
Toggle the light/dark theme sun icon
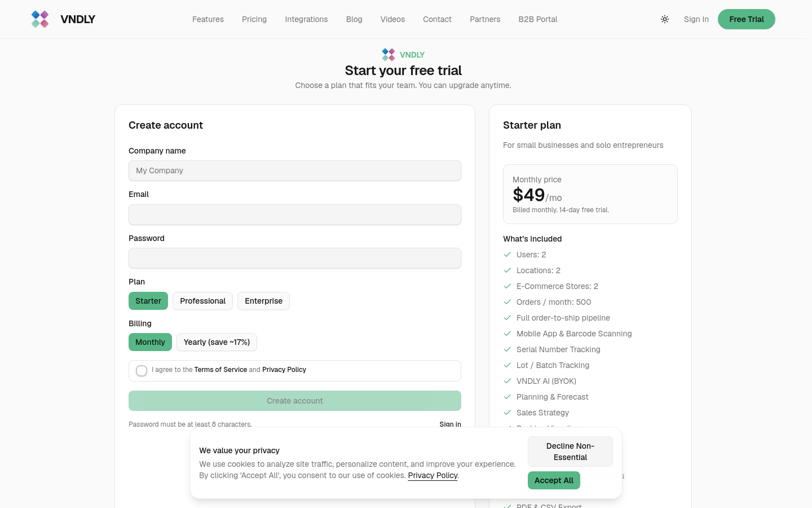(665, 19)
